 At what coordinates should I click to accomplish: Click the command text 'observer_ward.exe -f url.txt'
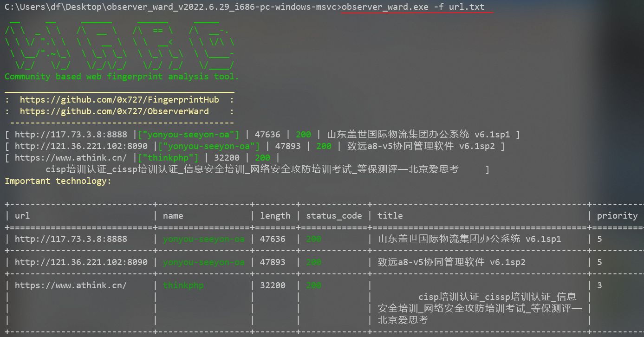click(x=413, y=7)
